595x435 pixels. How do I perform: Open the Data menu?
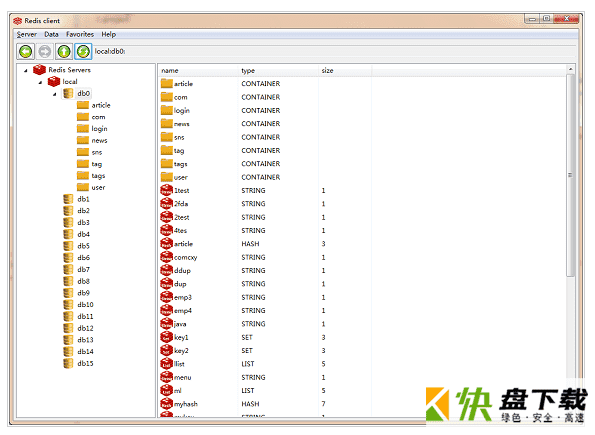[x=51, y=35]
